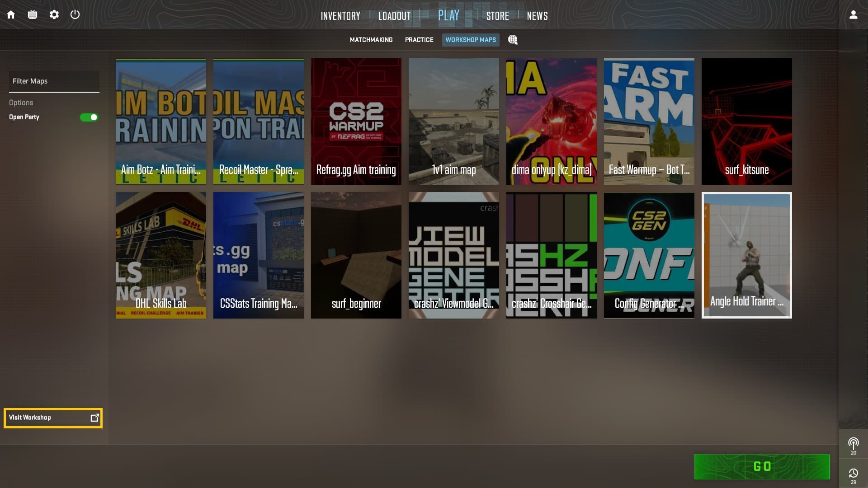The height and width of the screenshot is (488, 868).
Task: Choose the Refrag.gg Aim training map
Action: [x=356, y=121]
